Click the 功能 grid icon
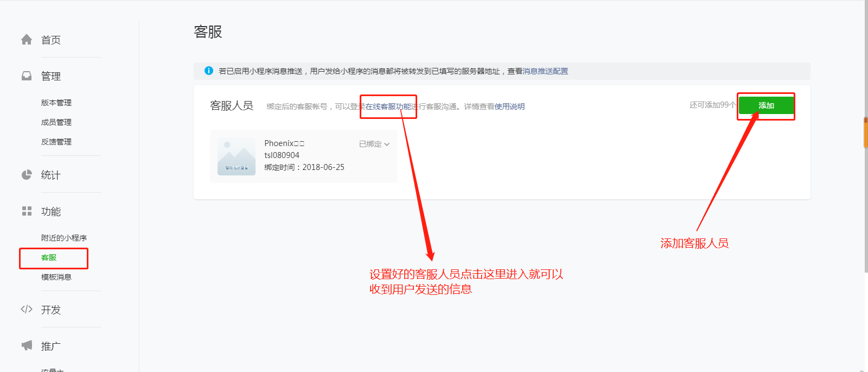Viewport: 868px width, 372px height. [27, 211]
